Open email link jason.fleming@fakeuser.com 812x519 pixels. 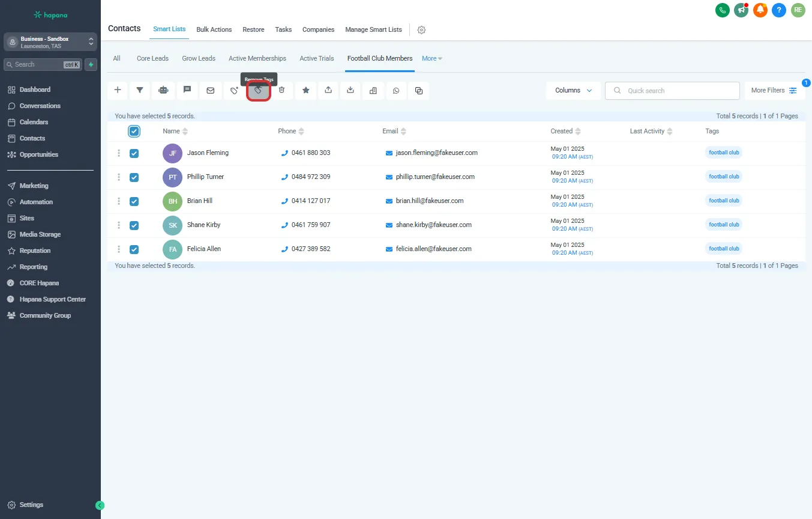436,153
